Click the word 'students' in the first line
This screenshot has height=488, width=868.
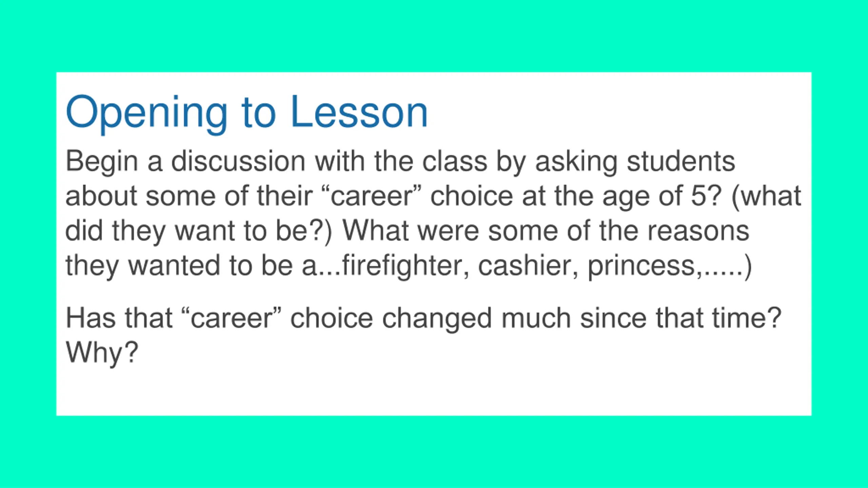pyautogui.click(x=681, y=161)
